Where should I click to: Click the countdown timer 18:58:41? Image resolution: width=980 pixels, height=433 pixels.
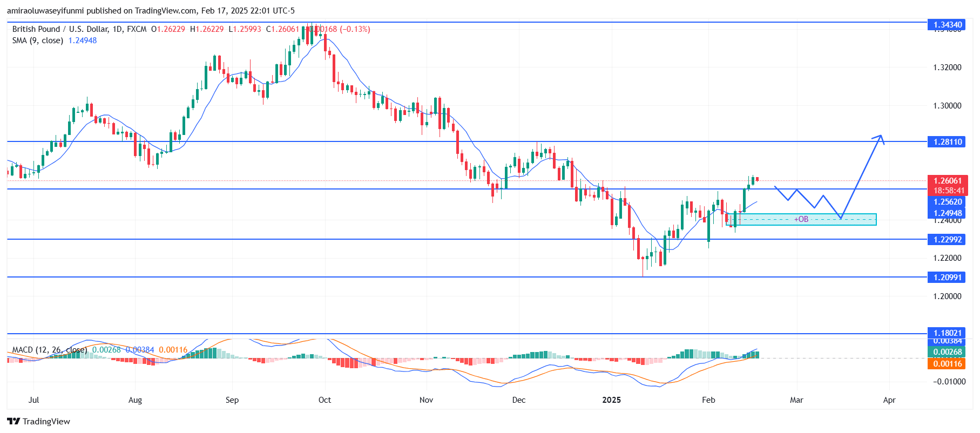[949, 191]
